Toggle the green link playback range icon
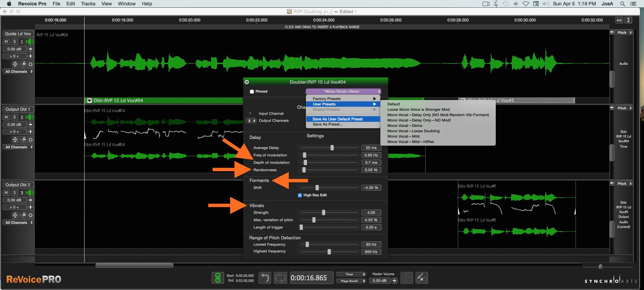 click(218, 278)
